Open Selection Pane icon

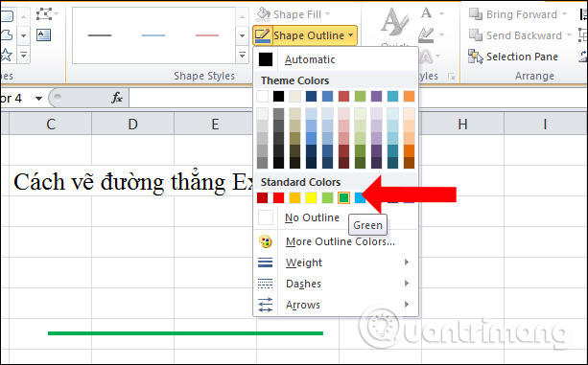(476, 57)
